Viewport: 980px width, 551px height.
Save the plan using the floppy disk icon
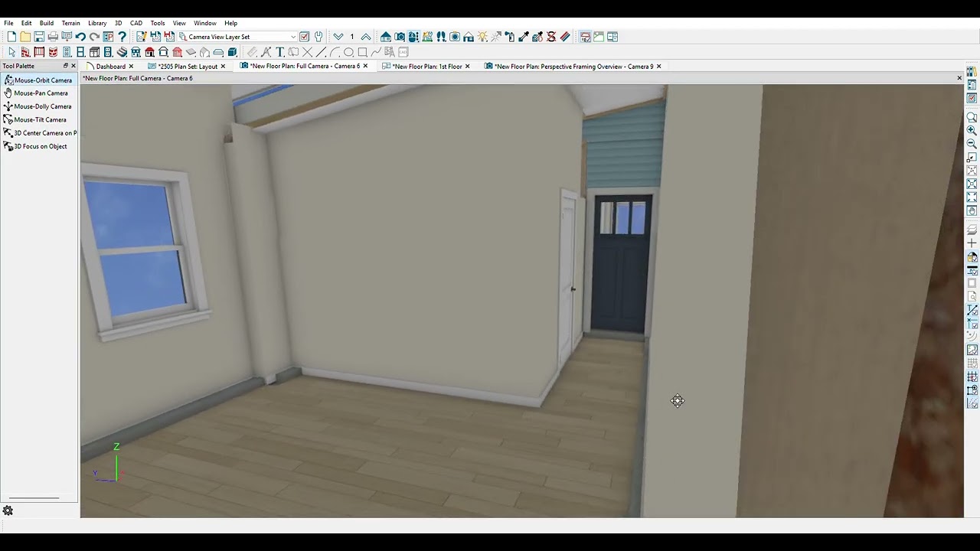pos(39,37)
